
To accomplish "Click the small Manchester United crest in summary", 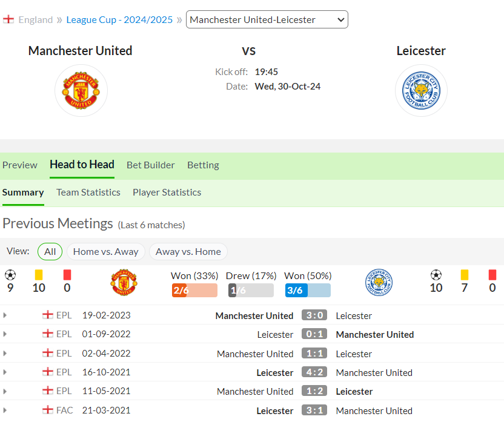I will (x=124, y=282).
